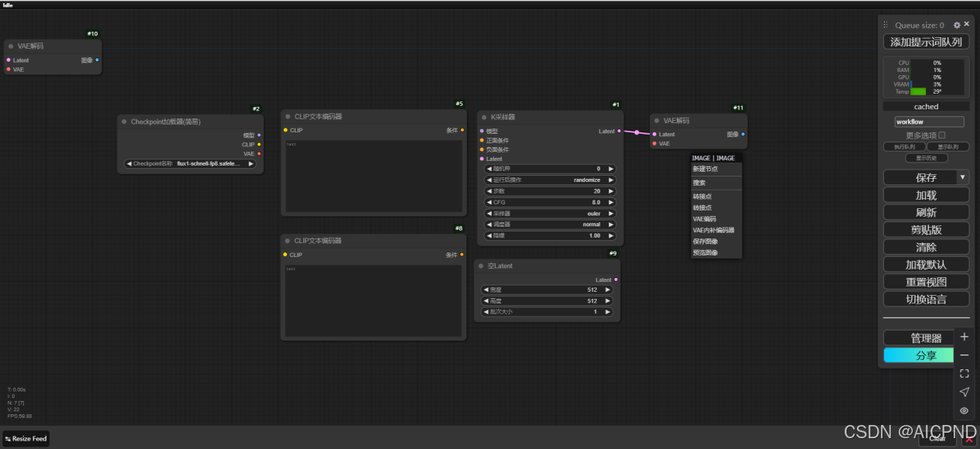Click the 加载默认 button

tap(926, 265)
